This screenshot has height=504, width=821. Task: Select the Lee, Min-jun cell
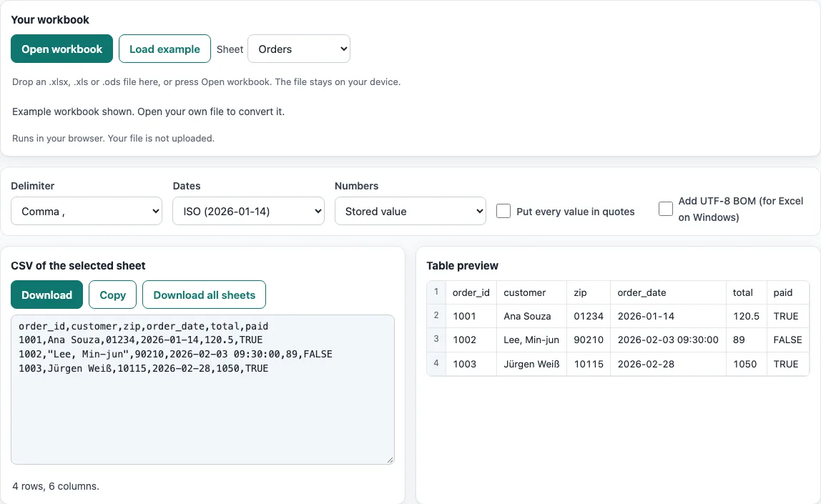(x=531, y=340)
